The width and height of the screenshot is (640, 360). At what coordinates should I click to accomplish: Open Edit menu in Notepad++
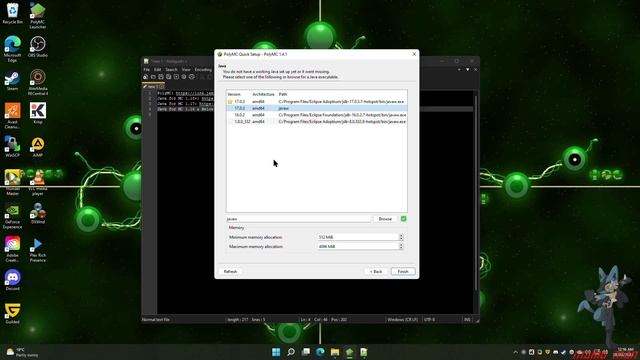[158, 70]
